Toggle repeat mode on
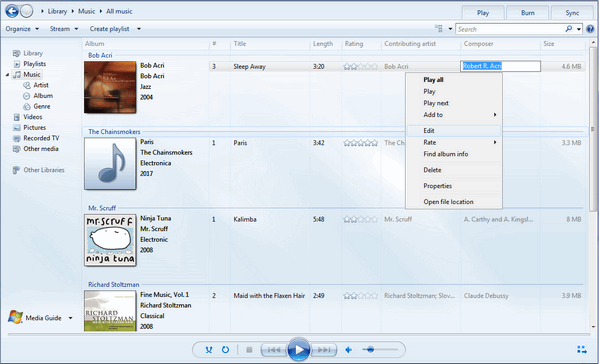599x364 pixels. pos(225,349)
